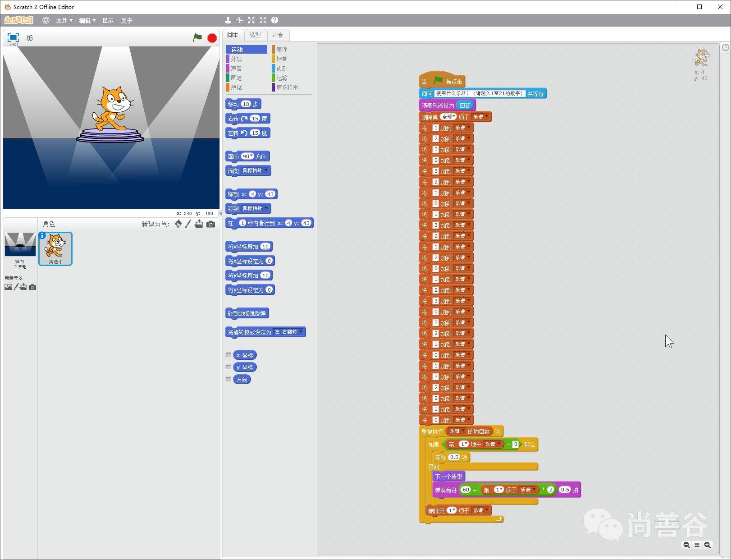Select the grow sprite tool
This screenshot has height=560, width=731.
pyautogui.click(x=251, y=20)
